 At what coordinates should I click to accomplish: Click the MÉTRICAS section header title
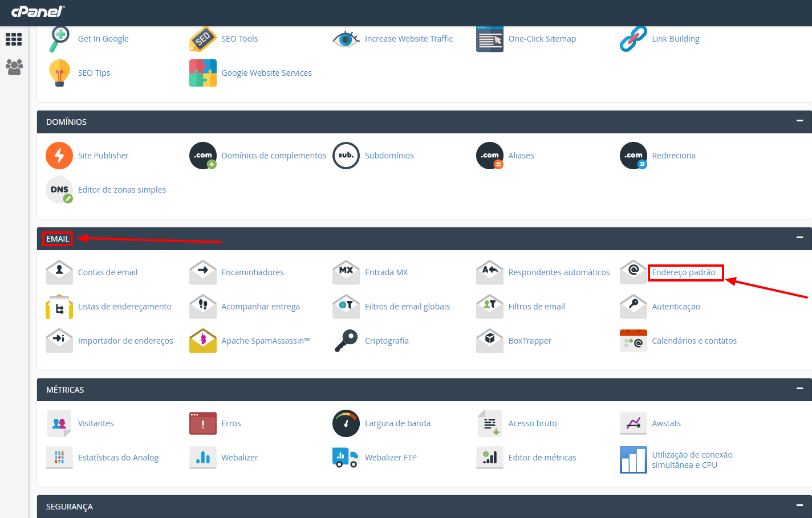point(65,390)
